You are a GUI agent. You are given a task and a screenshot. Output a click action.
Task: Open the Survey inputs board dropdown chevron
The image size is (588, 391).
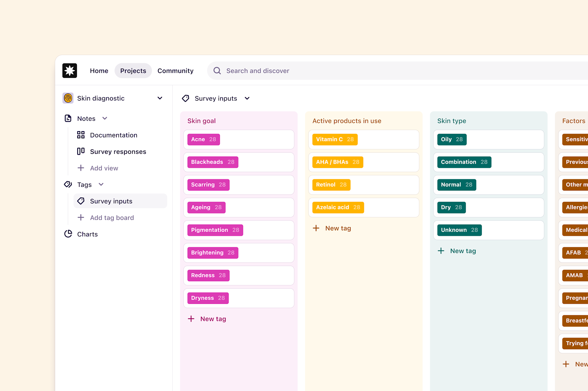(x=247, y=98)
